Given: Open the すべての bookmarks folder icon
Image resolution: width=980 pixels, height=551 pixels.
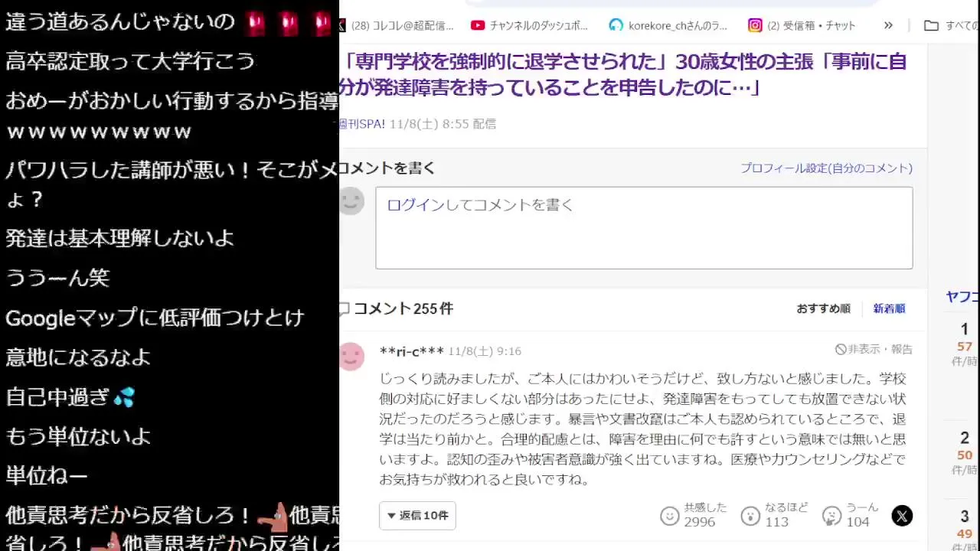Looking at the screenshot, I should pyautogui.click(x=931, y=25).
